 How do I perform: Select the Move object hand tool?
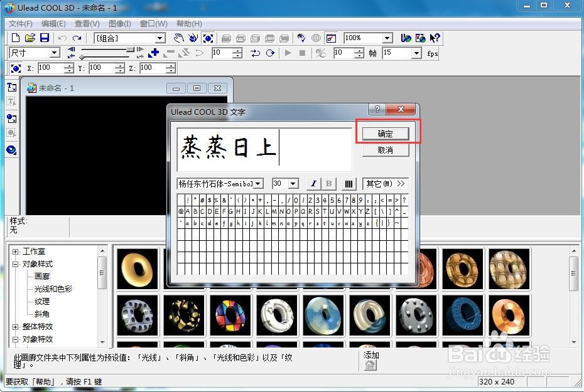coord(179,38)
